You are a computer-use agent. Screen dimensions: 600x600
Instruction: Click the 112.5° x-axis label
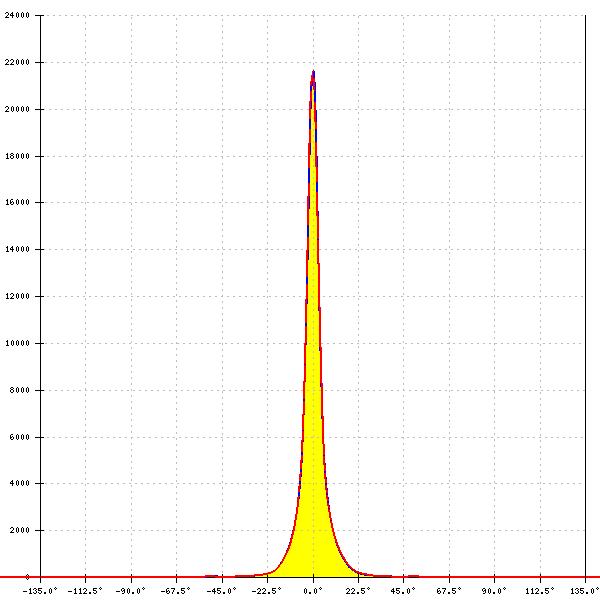(540, 591)
